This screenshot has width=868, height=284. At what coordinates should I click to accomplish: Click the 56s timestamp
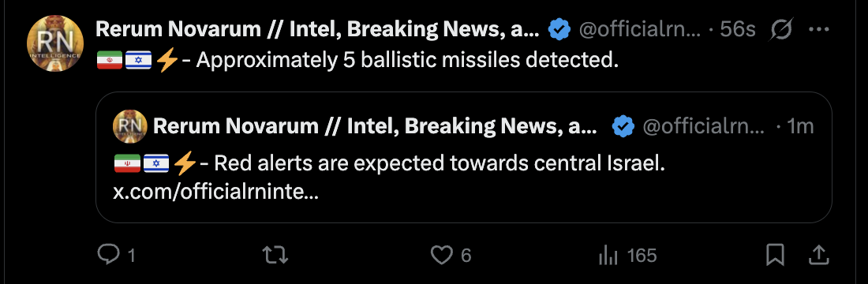pos(737,29)
